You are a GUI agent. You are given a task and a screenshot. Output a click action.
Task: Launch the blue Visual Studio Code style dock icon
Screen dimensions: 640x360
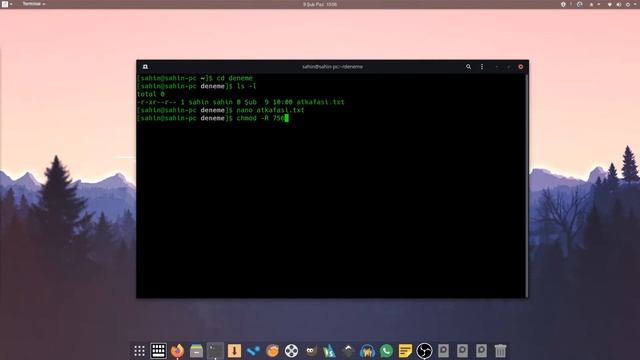(253, 351)
